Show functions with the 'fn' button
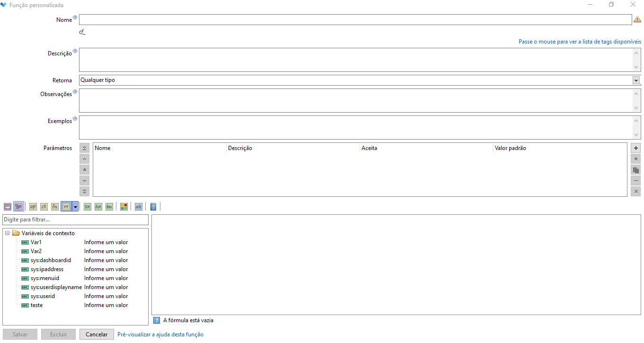 (55, 207)
